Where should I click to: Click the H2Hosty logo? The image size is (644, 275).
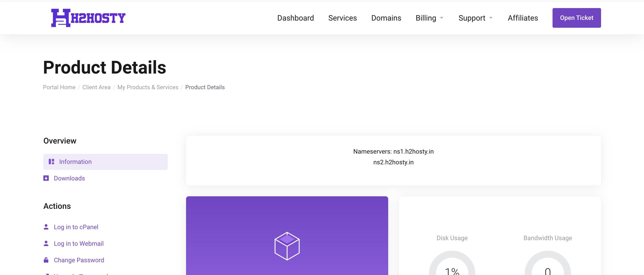(x=88, y=18)
